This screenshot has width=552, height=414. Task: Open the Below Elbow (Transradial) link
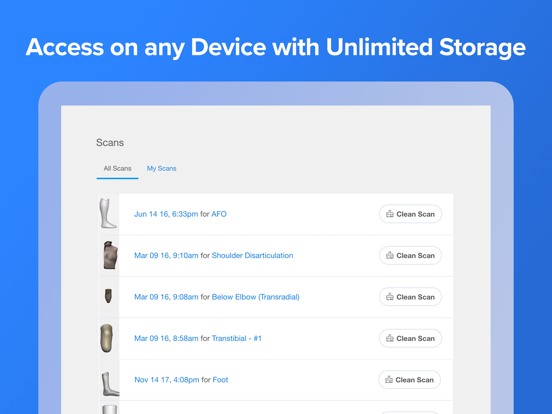256,297
